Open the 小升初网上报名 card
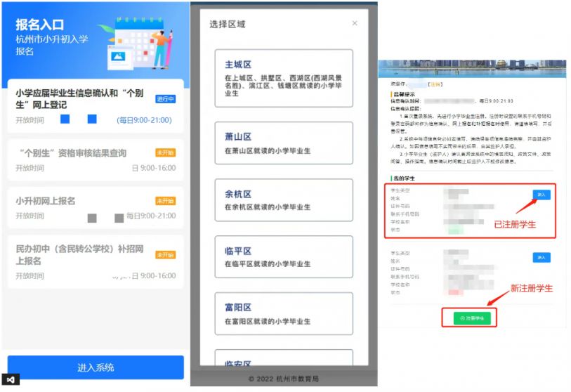This screenshot has width=571, height=392. pos(95,208)
